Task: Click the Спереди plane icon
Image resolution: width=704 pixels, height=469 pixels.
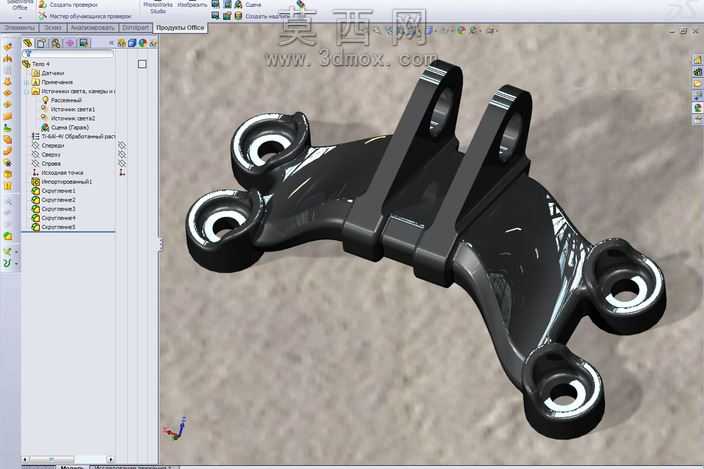Action: 36,145
